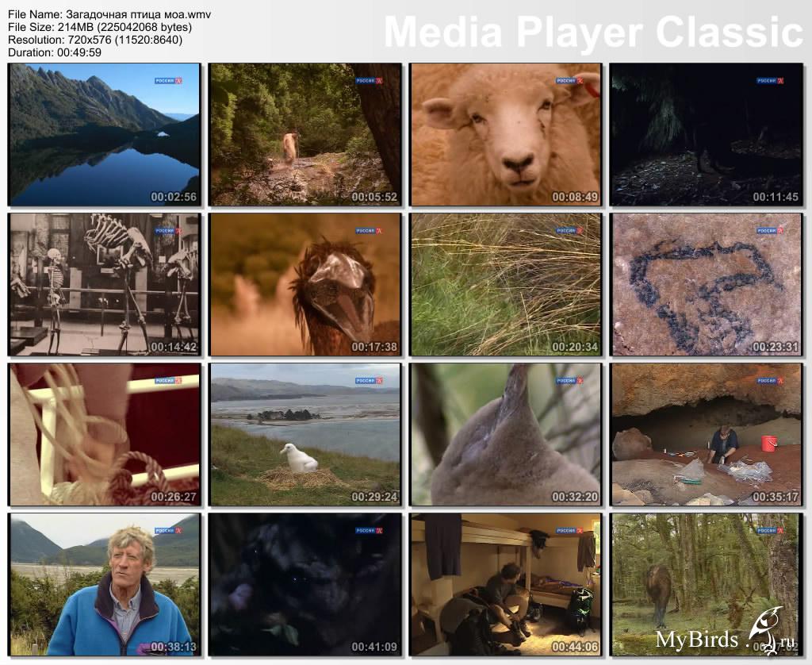This screenshot has height=665, width=812.
Task: Open the dark night forest thumbnail at 00:11:45
Action: (706, 134)
